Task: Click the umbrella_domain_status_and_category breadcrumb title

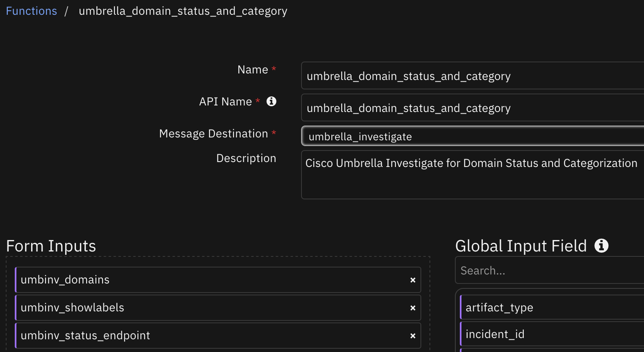Action: [183, 11]
